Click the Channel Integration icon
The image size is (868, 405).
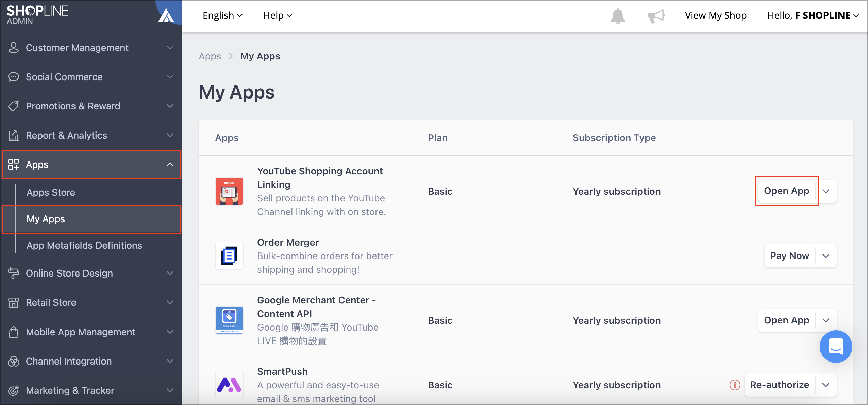(x=14, y=361)
